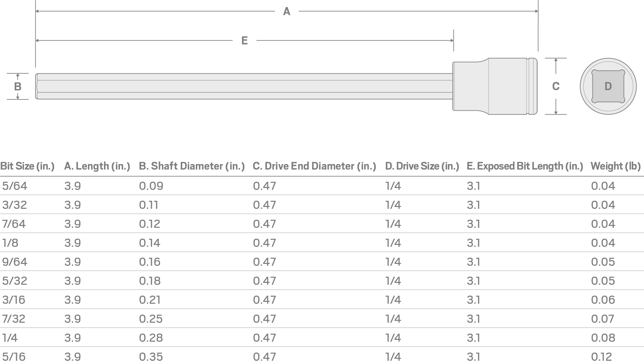Click the B shaft diameter label
This screenshot has height=361, width=644.
coord(18,86)
